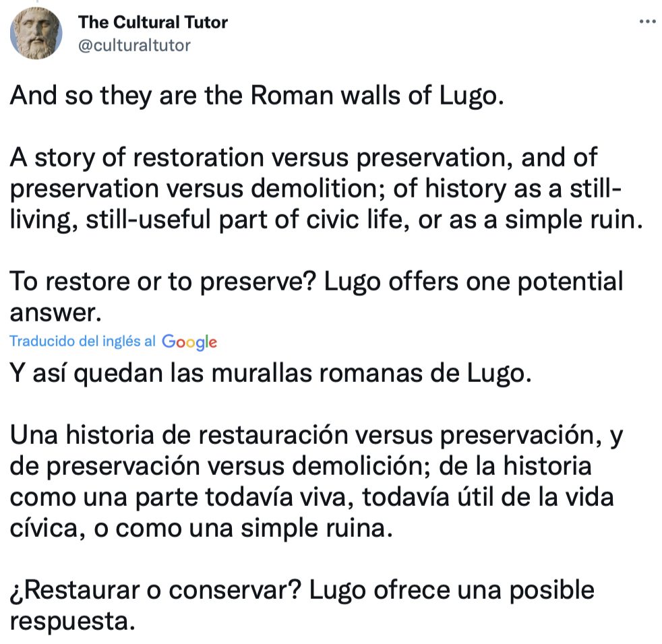This screenshot has width=662, height=644.
Task: Click the Google logo in translation notice
Action: 189,342
